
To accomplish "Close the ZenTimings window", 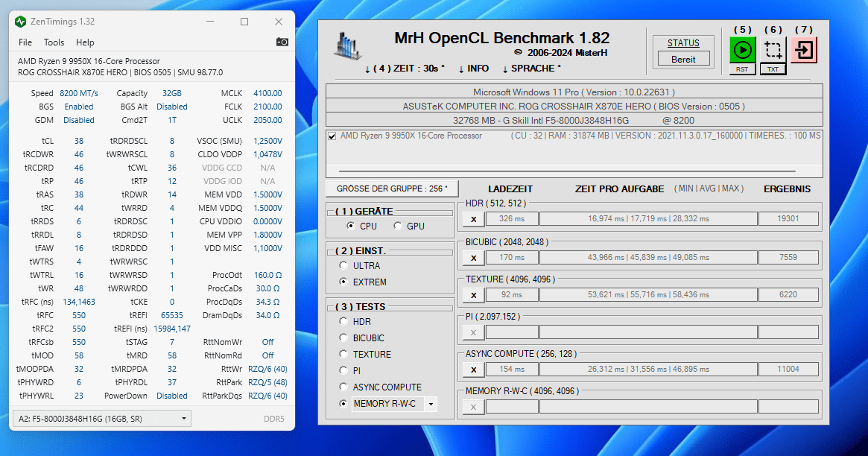I will [279, 22].
